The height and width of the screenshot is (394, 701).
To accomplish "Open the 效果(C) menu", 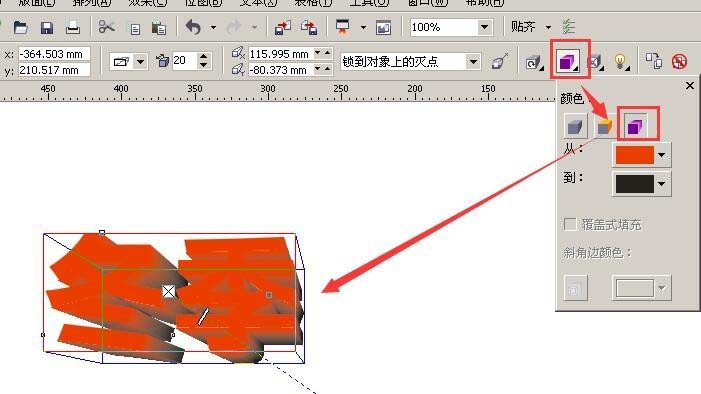I will 148,3.
